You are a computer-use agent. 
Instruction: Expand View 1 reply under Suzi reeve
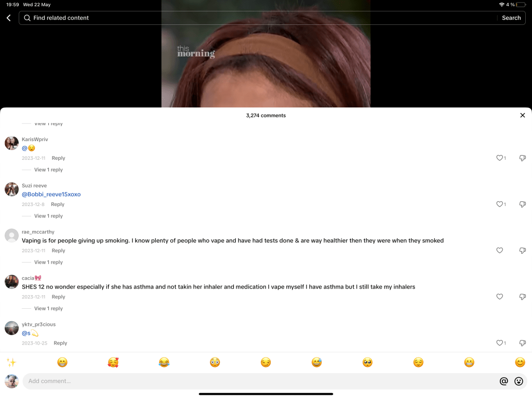coord(48,216)
